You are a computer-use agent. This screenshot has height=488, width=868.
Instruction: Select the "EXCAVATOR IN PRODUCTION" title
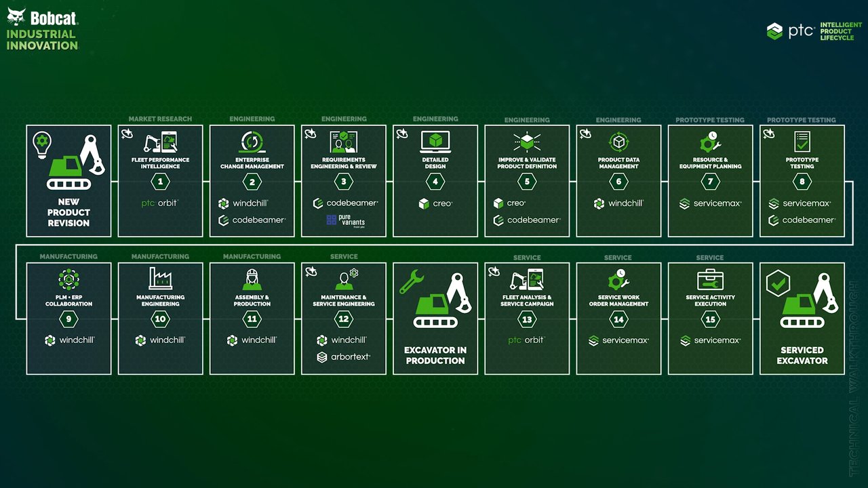pyautogui.click(x=435, y=355)
